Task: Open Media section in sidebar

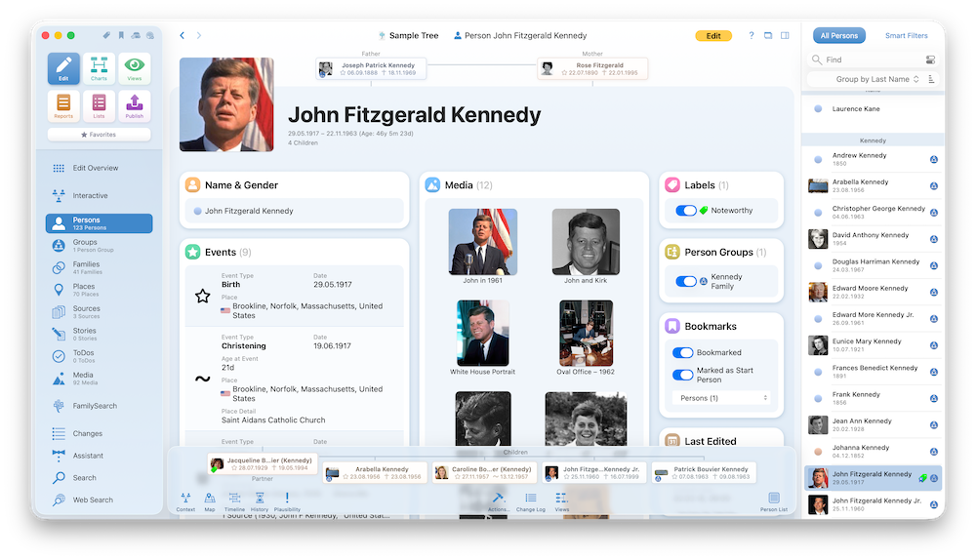Action: point(99,379)
